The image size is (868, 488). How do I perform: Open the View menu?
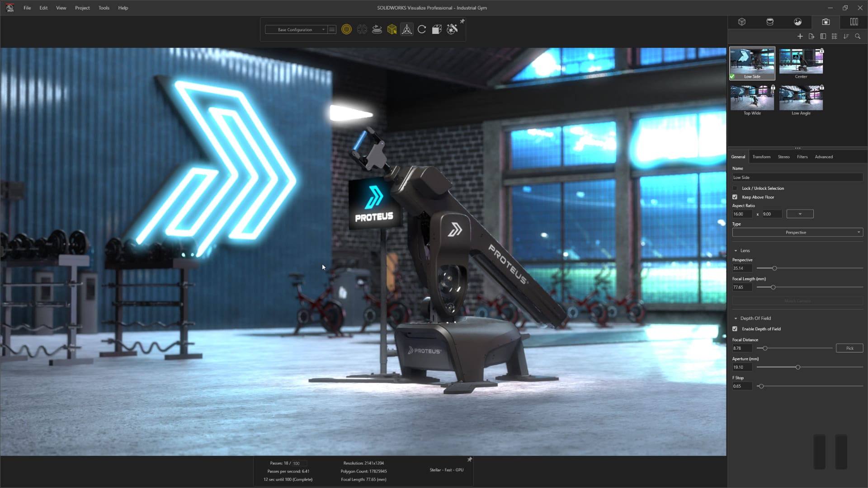pos(61,8)
